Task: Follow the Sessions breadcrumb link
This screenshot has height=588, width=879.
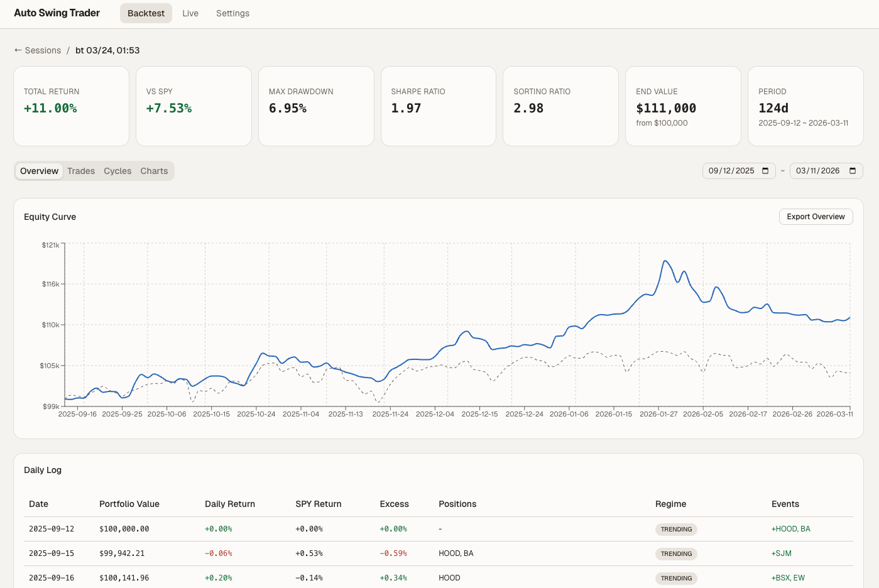Action: click(x=42, y=50)
